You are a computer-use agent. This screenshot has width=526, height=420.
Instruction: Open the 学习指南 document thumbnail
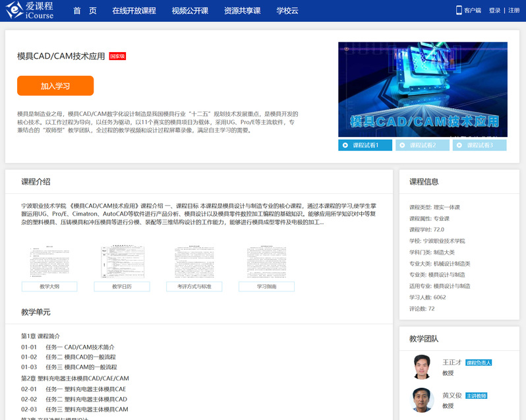point(267,262)
